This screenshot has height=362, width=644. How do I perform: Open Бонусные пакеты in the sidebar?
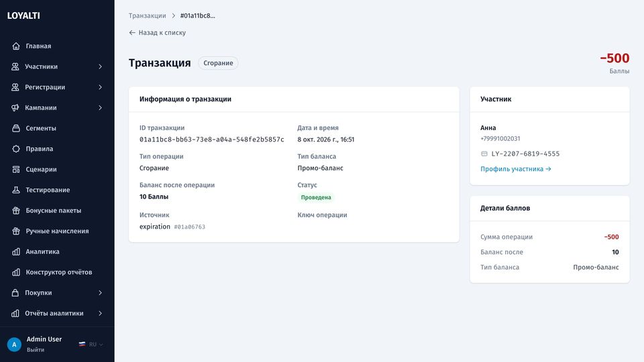pyautogui.click(x=57, y=210)
